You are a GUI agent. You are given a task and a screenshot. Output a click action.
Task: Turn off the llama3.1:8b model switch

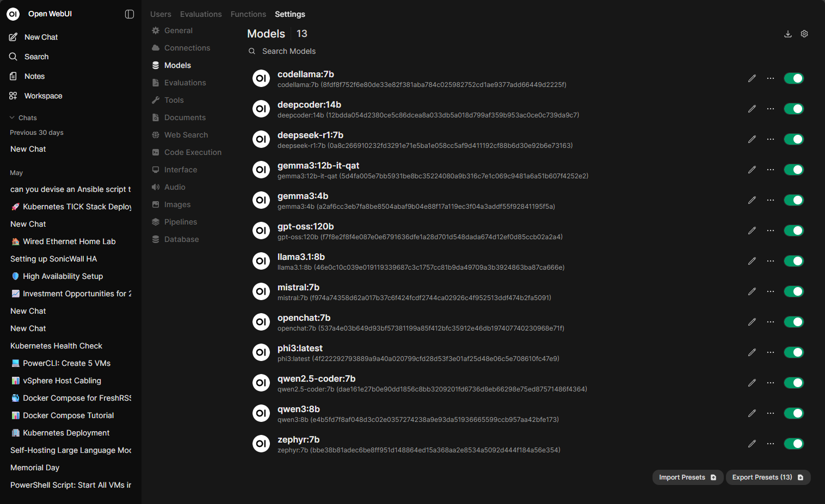pyautogui.click(x=793, y=261)
